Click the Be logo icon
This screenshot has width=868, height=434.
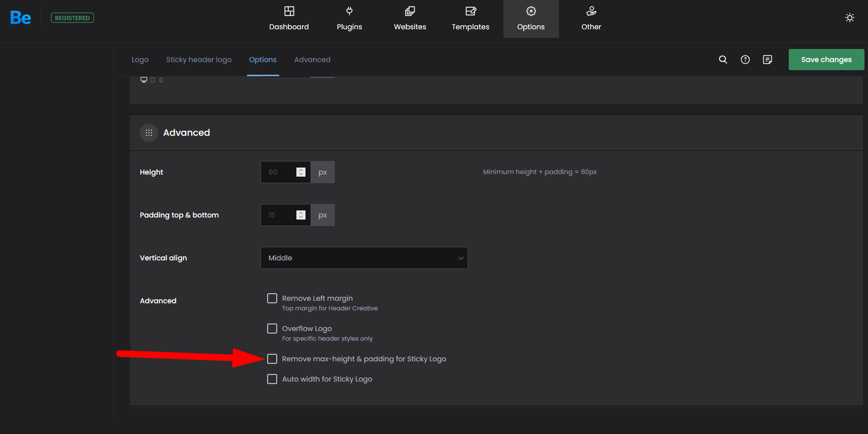click(x=21, y=18)
